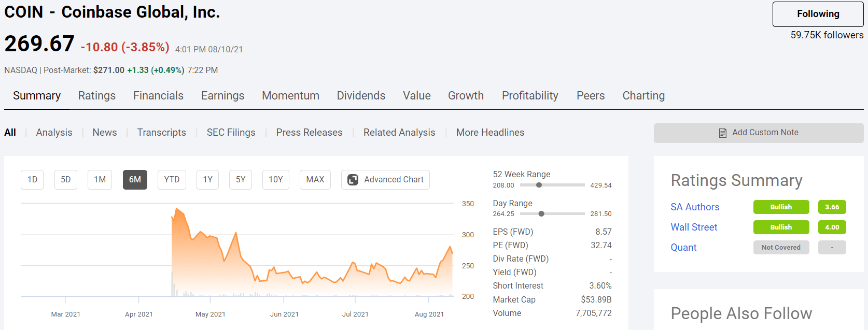This screenshot has width=868, height=330.
Task: Select the 6M chart range
Action: click(x=135, y=180)
